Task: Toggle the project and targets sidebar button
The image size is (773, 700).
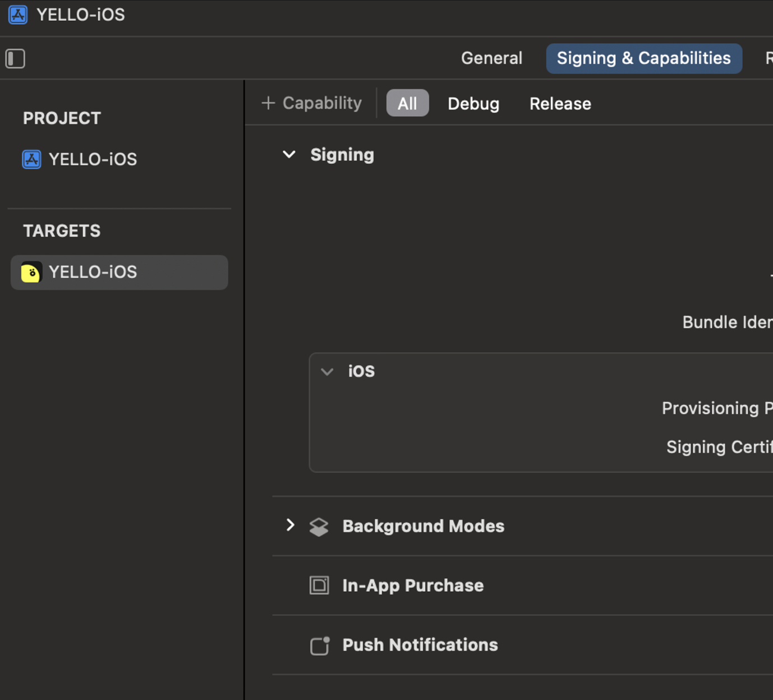Action: [x=15, y=58]
